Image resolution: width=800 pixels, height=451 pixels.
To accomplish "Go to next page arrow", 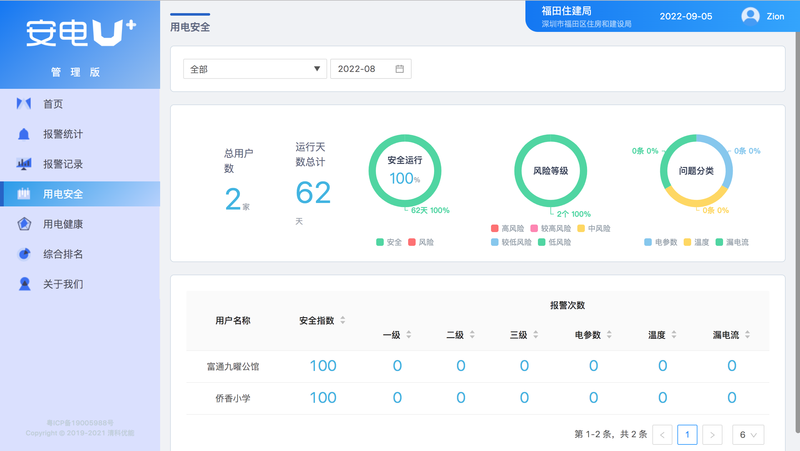I will [x=712, y=435].
